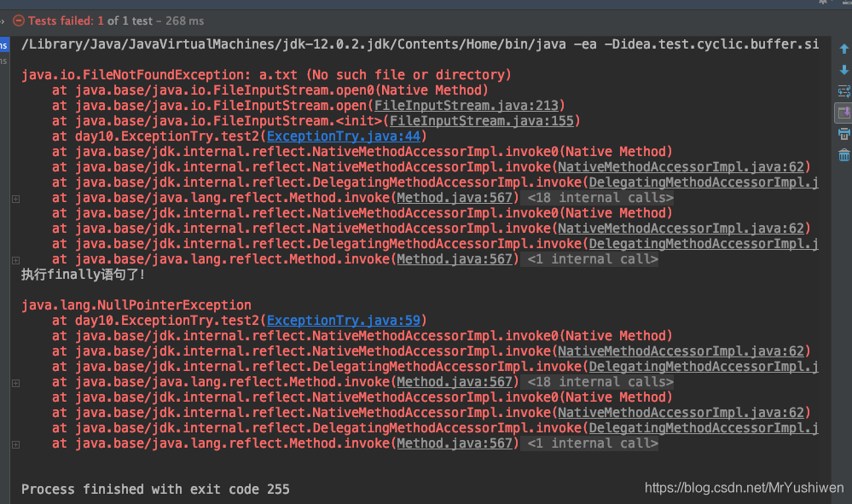Toggle soft-wrap for console output
This screenshot has width=852, height=504.
pyautogui.click(x=843, y=91)
